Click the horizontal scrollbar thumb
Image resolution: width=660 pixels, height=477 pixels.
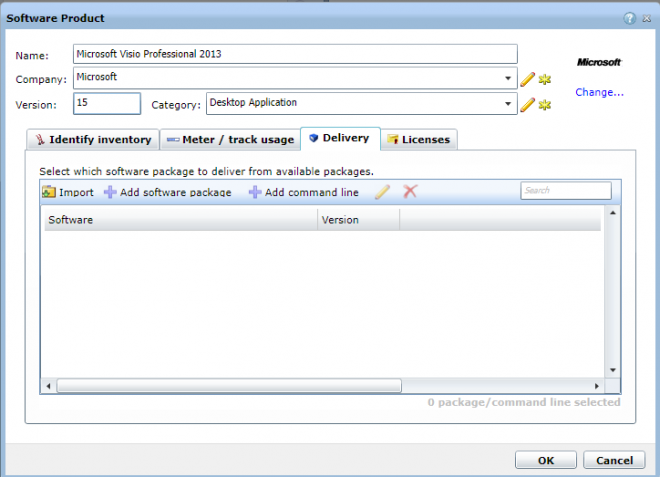pos(229,386)
